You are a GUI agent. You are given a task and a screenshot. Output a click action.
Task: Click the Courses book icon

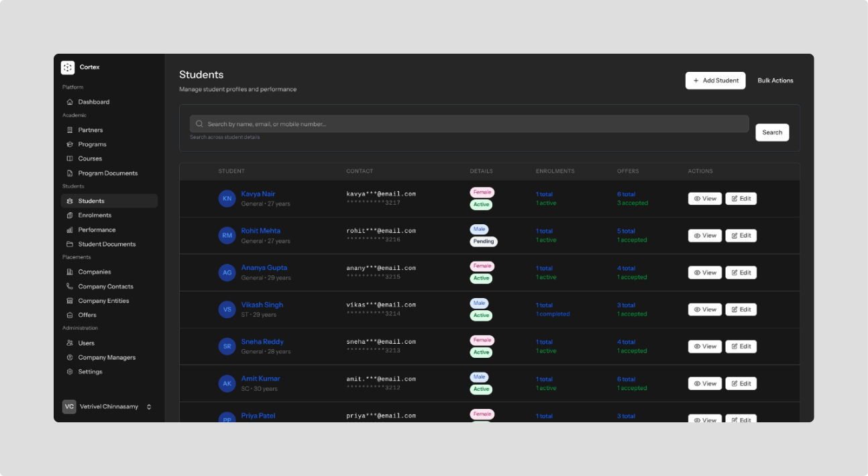tap(70, 158)
